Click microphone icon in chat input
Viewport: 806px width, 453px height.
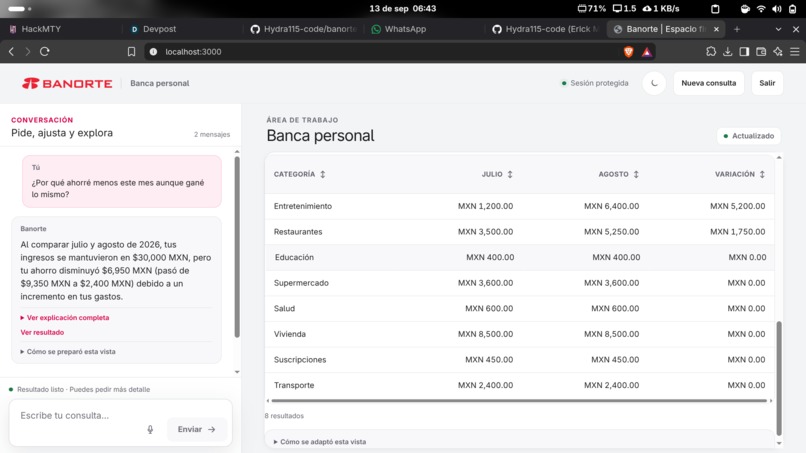point(150,429)
